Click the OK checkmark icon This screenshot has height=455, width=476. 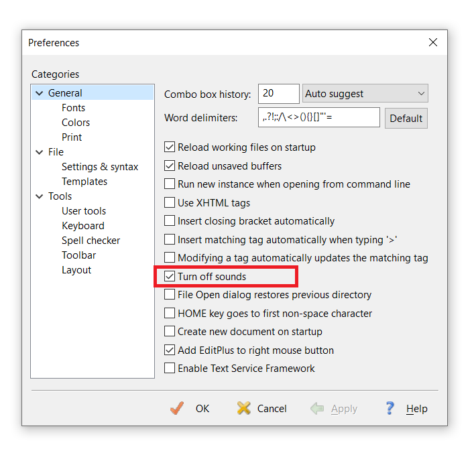pyautogui.click(x=177, y=408)
